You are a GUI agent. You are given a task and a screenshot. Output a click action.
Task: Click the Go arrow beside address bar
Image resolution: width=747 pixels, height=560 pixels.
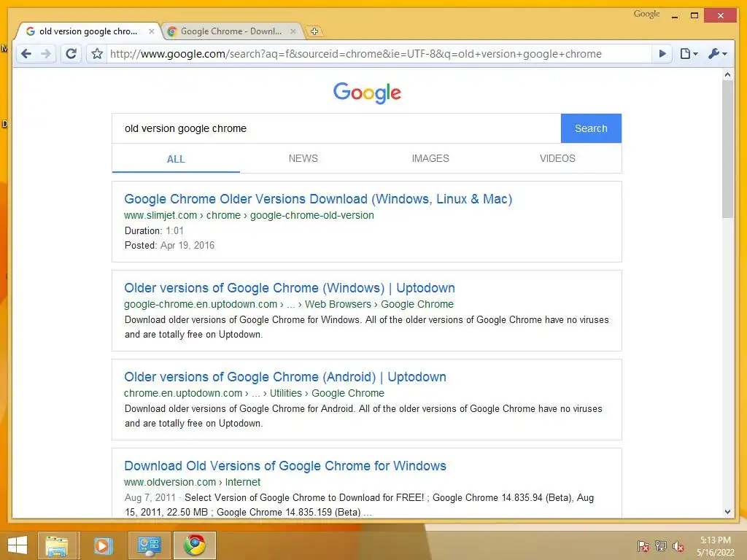point(662,54)
